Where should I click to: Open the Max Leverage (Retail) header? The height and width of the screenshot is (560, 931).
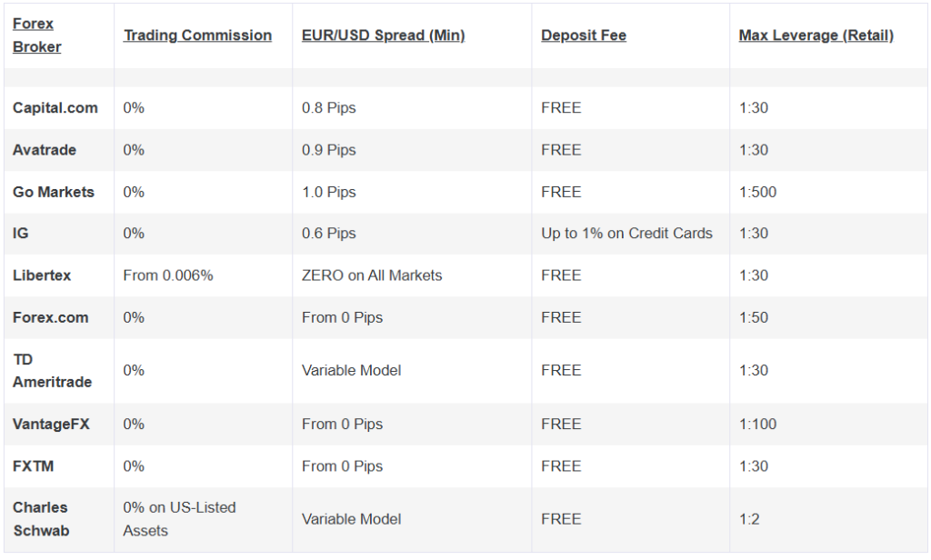click(816, 35)
